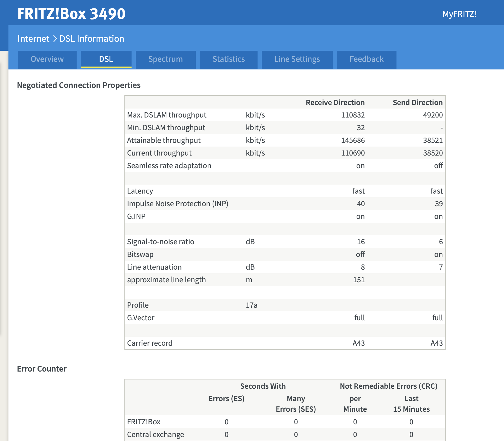504x441 pixels.
Task: Click Internet in the breadcrumb
Action: click(x=33, y=39)
